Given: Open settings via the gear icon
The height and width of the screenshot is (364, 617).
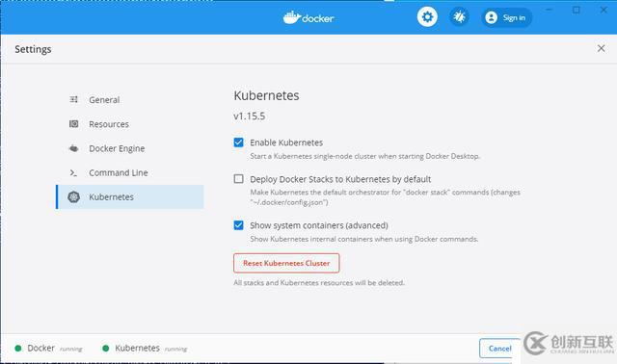Looking at the screenshot, I should click(427, 17).
